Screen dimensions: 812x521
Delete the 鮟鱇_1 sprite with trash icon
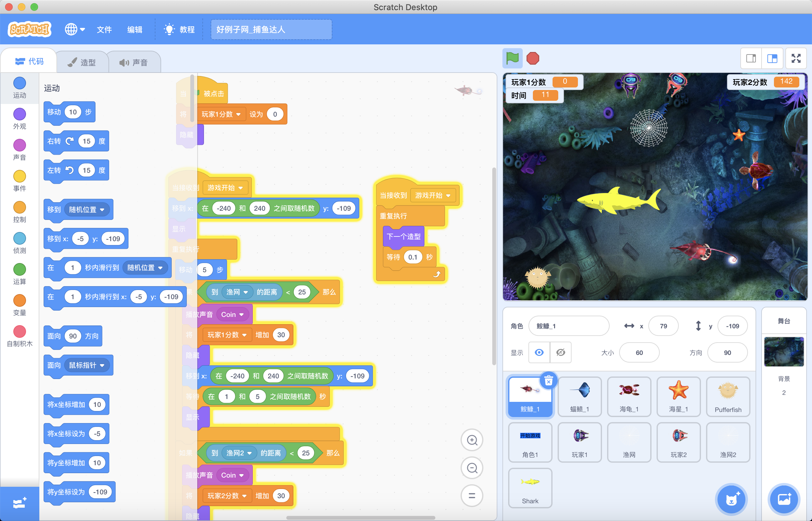pyautogui.click(x=548, y=381)
